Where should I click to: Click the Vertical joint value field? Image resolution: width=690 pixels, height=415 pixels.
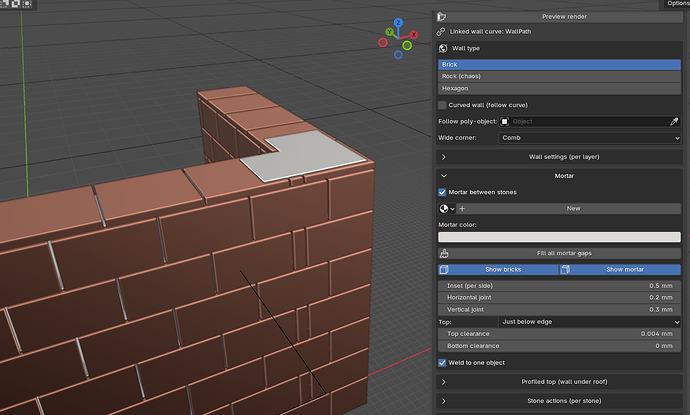(x=559, y=310)
